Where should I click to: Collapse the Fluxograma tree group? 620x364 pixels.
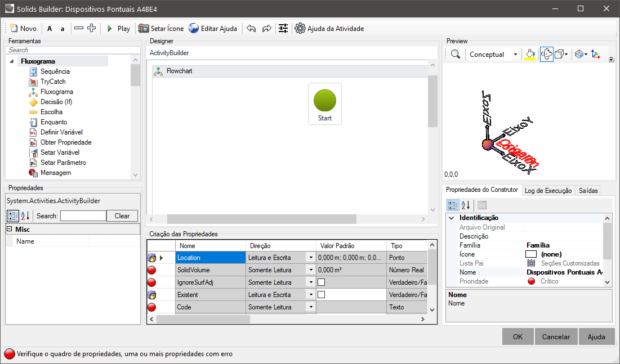tap(12, 61)
